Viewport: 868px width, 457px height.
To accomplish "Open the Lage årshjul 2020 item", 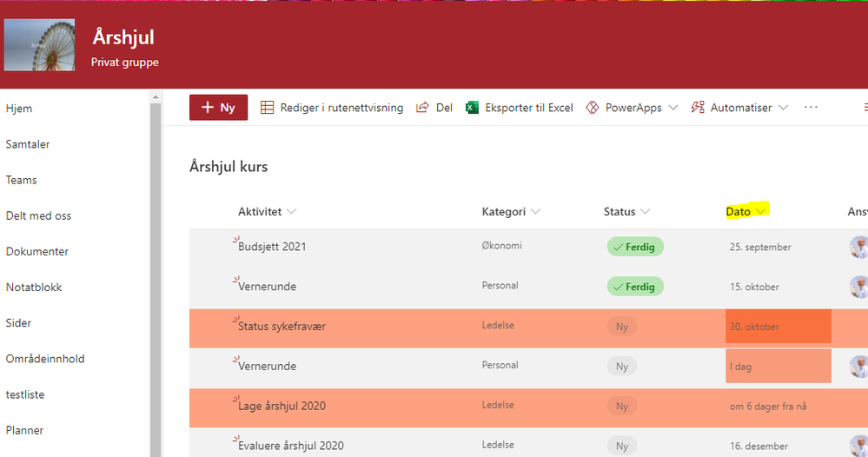I will [282, 406].
